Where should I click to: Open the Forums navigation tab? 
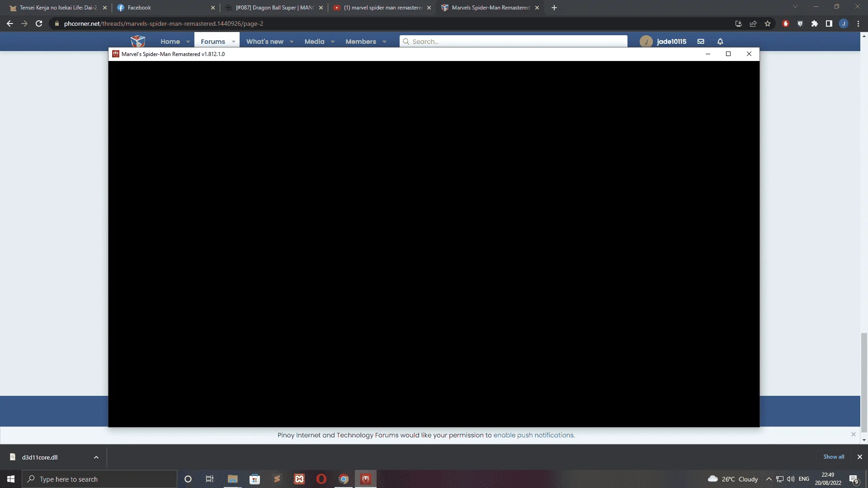tap(213, 41)
